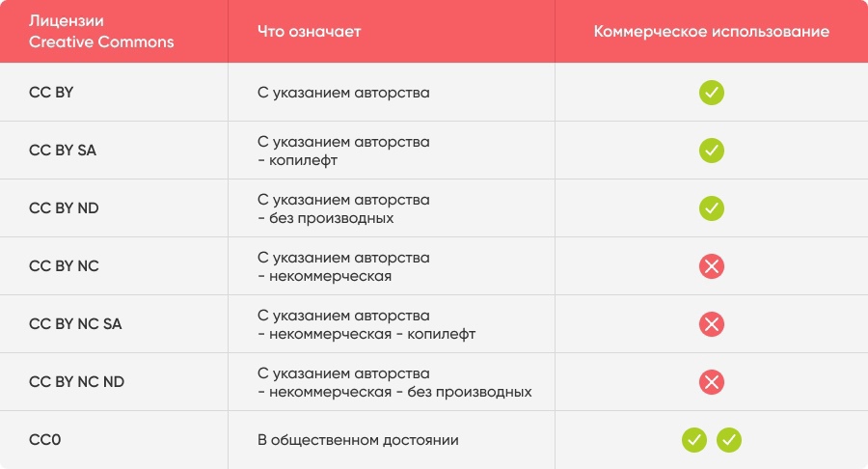Click the right green checkmark in the CC0 row
This screenshot has width=868, height=469.
tap(729, 440)
